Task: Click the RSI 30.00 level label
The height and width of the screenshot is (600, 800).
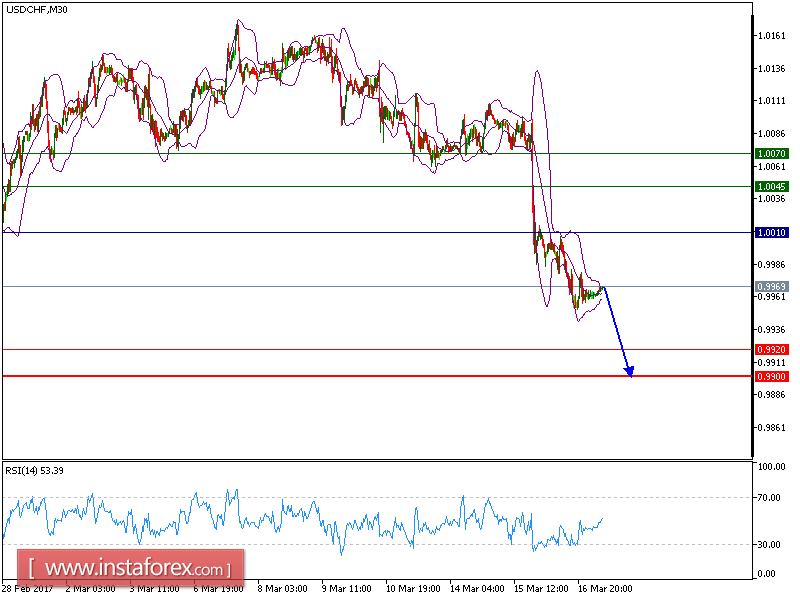Action: [x=769, y=545]
